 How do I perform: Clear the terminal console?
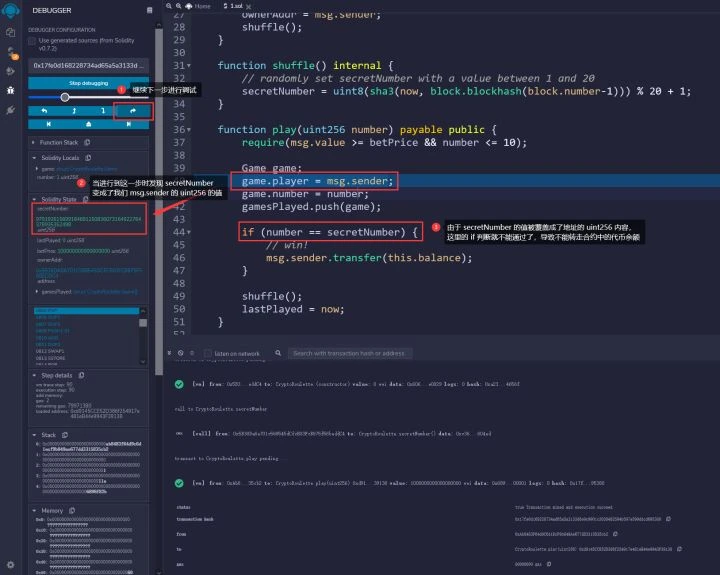(x=180, y=353)
